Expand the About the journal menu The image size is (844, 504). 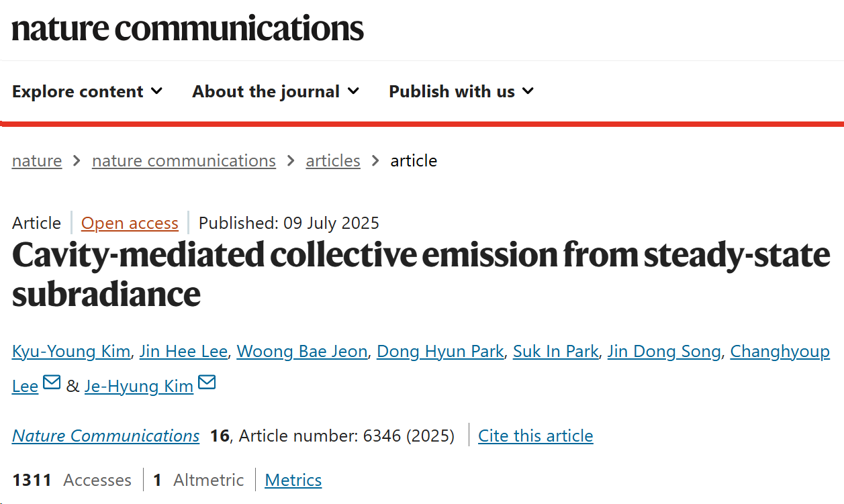point(275,91)
